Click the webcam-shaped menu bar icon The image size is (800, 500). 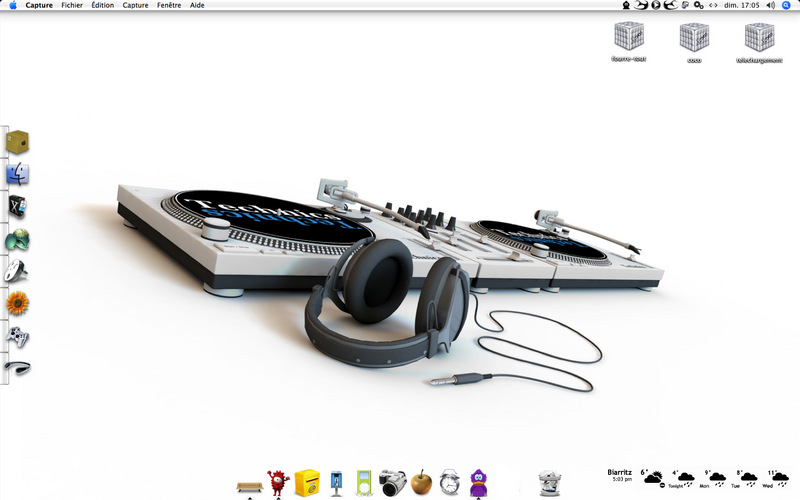click(627, 5)
